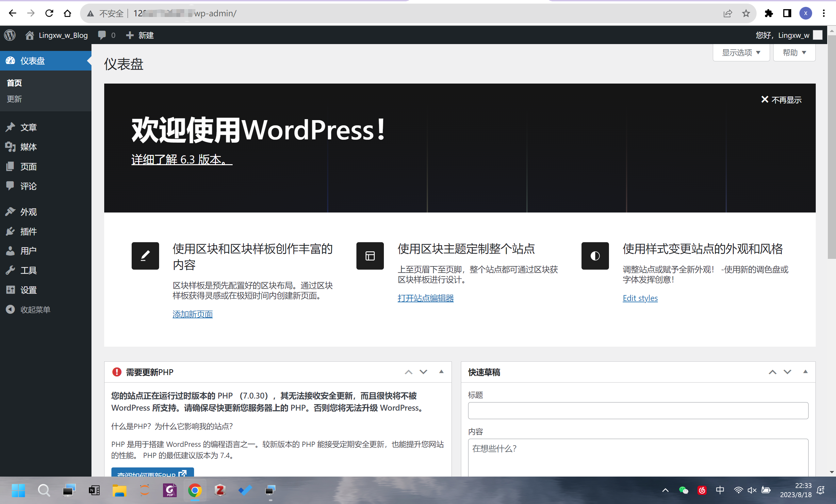Expand the 帮助 help dropdown
This screenshot has height=504, width=836.
click(794, 53)
